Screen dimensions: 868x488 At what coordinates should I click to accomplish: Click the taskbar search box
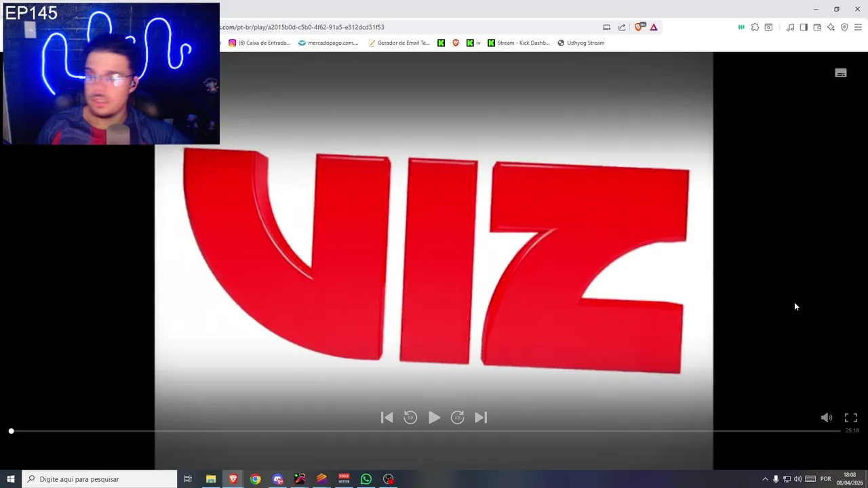(100, 479)
